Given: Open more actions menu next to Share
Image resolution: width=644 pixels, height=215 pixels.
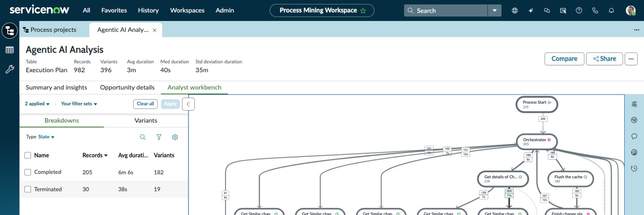Looking at the screenshot, I should pyautogui.click(x=631, y=59).
